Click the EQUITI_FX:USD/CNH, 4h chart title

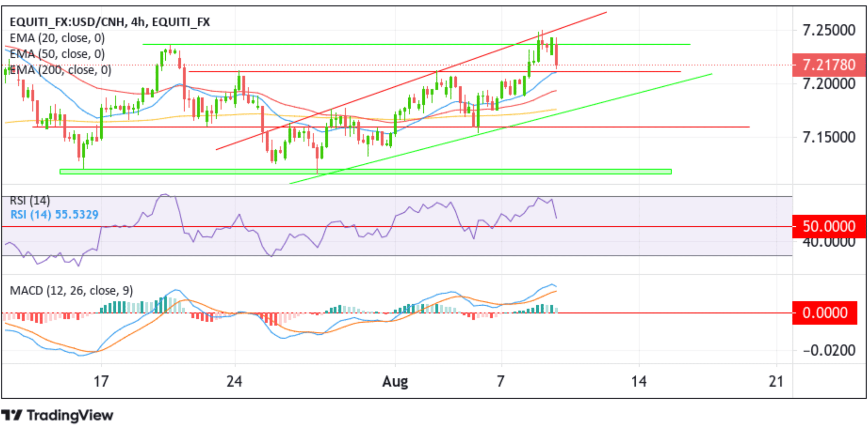pyautogui.click(x=109, y=22)
